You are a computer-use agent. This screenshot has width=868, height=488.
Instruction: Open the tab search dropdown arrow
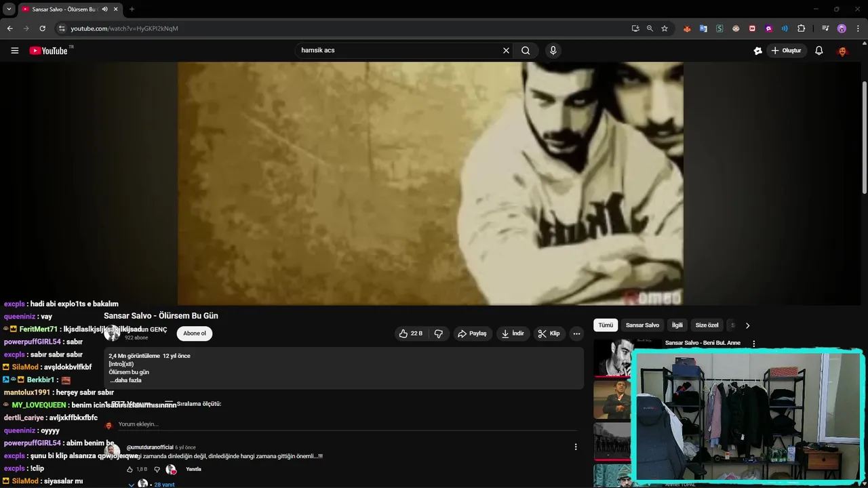pos(9,9)
